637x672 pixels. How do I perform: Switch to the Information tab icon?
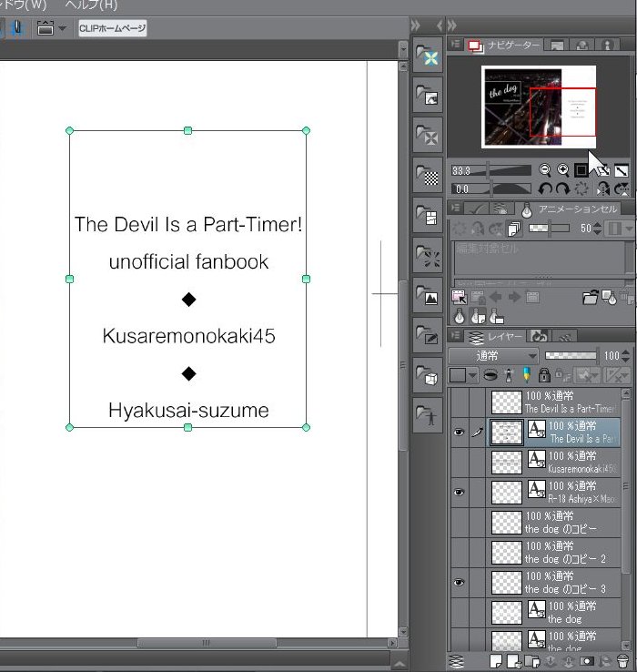pyautogui.click(x=608, y=45)
